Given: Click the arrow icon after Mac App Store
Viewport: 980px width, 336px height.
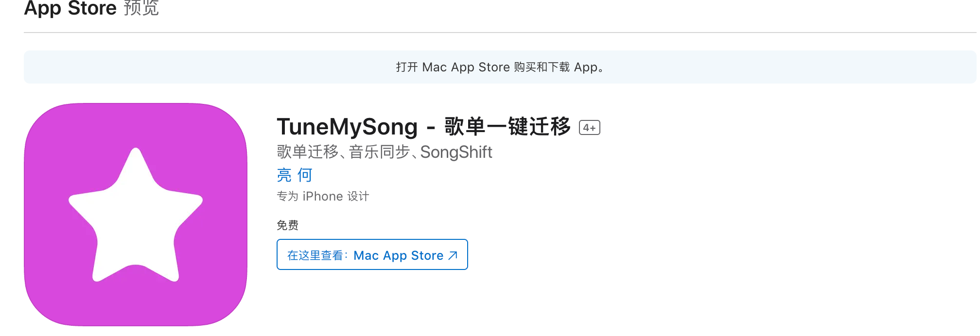Looking at the screenshot, I should [x=453, y=255].
